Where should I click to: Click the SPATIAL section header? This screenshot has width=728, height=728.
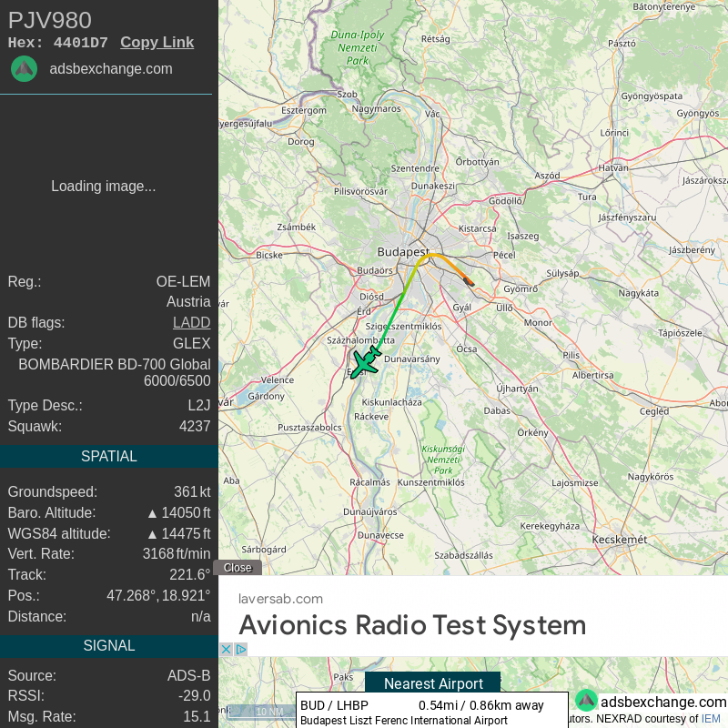[x=109, y=457]
